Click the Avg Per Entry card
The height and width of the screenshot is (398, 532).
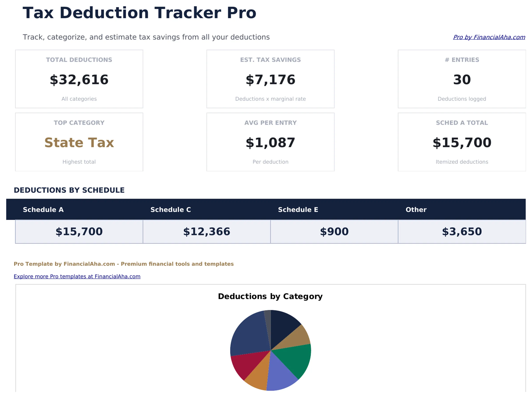270,142
